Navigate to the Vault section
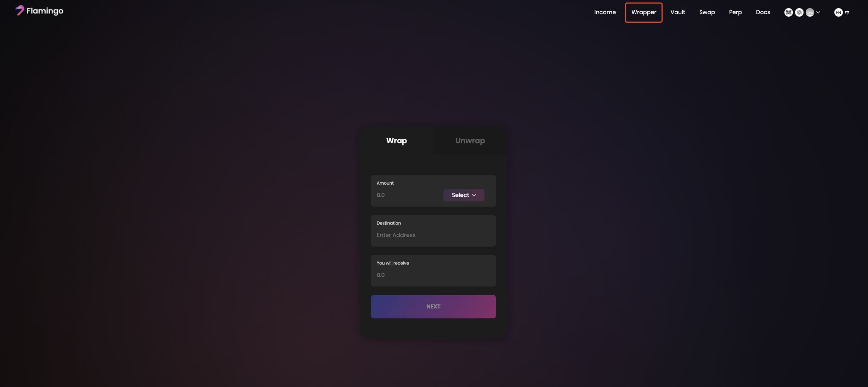 pyautogui.click(x=678, y=12)
